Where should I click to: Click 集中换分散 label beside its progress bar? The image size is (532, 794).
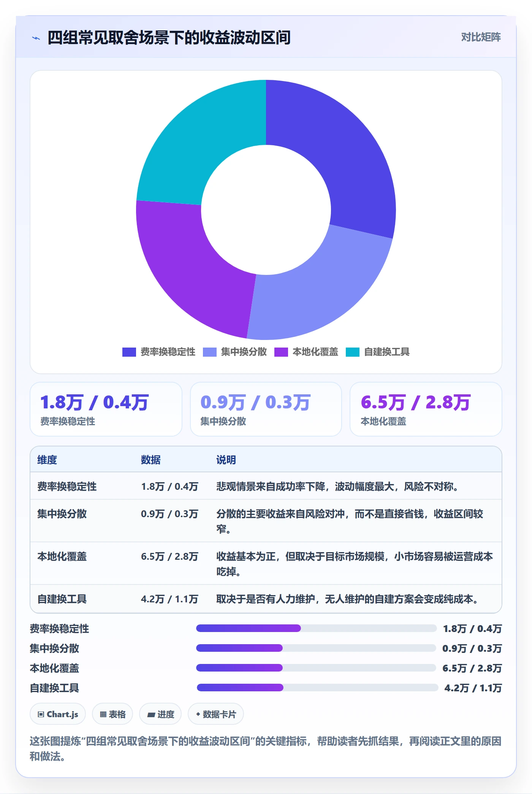(x=54, y=648)
